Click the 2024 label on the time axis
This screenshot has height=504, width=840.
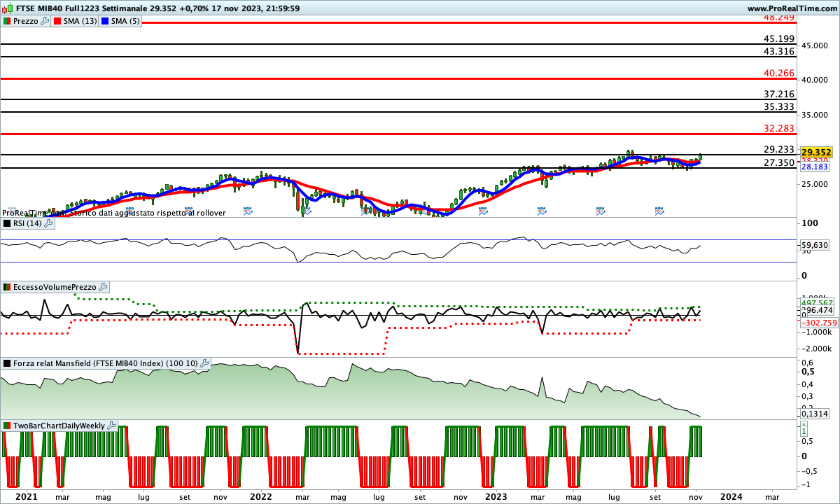pos(732,496)
